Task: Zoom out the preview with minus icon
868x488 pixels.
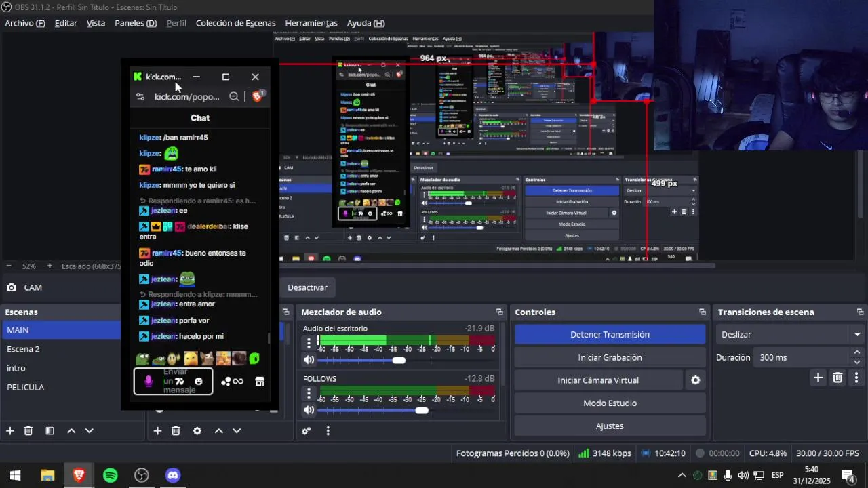Action: pyautogui.click(x=9, y=266)
